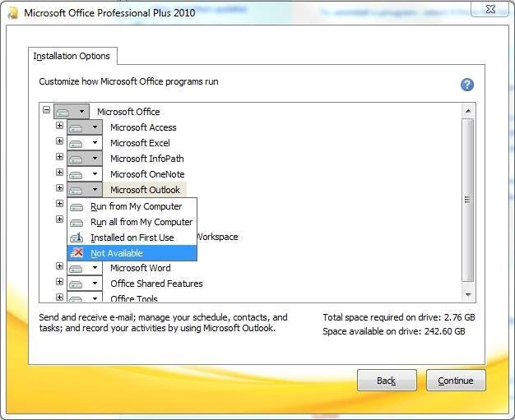This screenshot has width=515, height=420.
Task: Open install option dropdown for Microsoft Access
Action: pyautogui.click(x=85, y=127)
